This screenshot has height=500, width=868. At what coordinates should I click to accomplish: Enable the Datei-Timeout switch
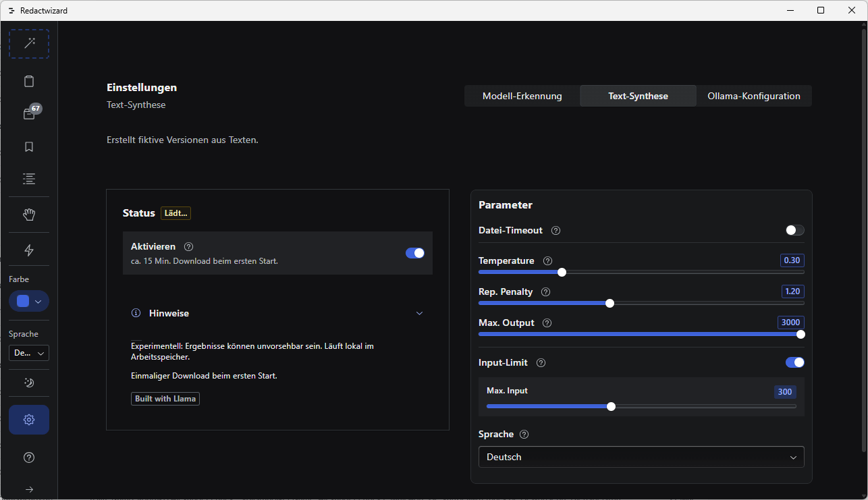click(x=795, y=231)
